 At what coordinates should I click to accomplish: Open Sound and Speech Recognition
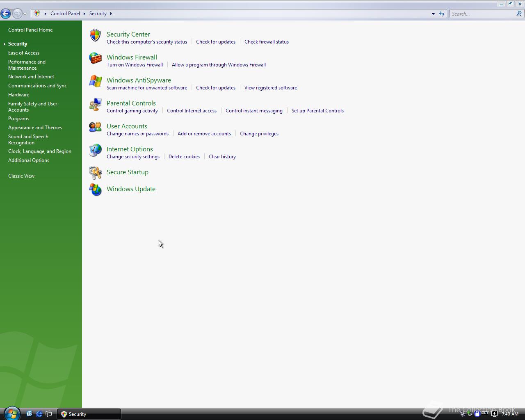(x=28, y=139)
